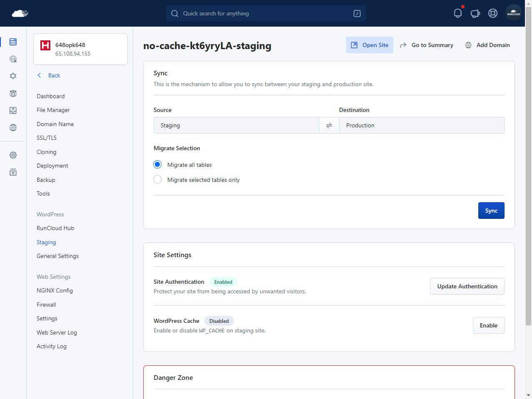
Task: Click the Production destination field
Action: click(x=422, y=125)
